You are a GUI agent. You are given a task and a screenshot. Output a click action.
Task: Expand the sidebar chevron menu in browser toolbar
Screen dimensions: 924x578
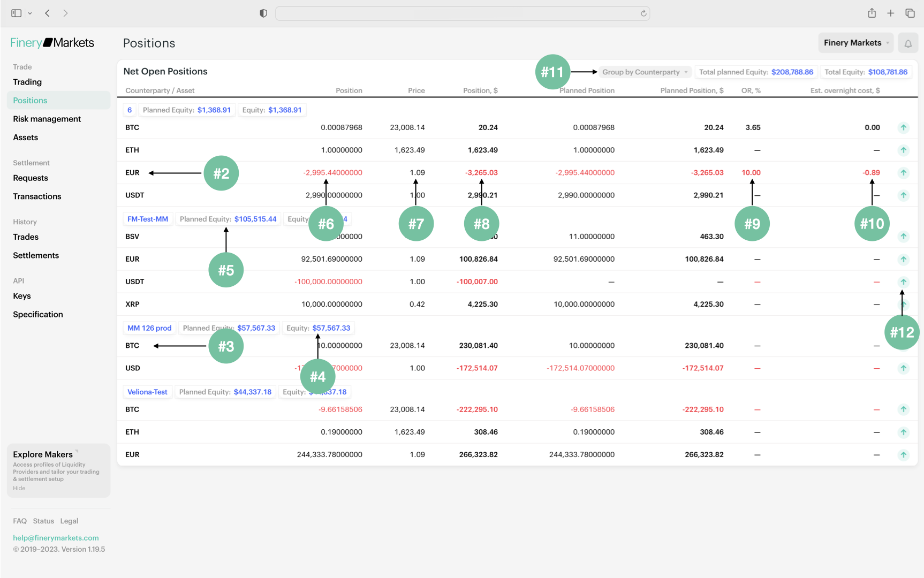(x=30, y=13)
